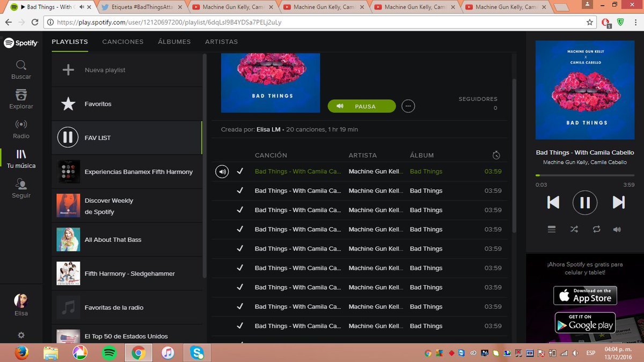Open the play queue icon
This screenshot has width=644, height=362.
552,229
